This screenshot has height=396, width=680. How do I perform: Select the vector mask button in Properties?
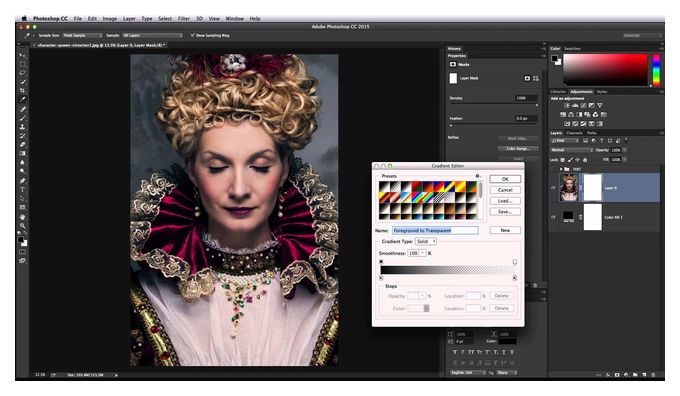coord(536,78)
